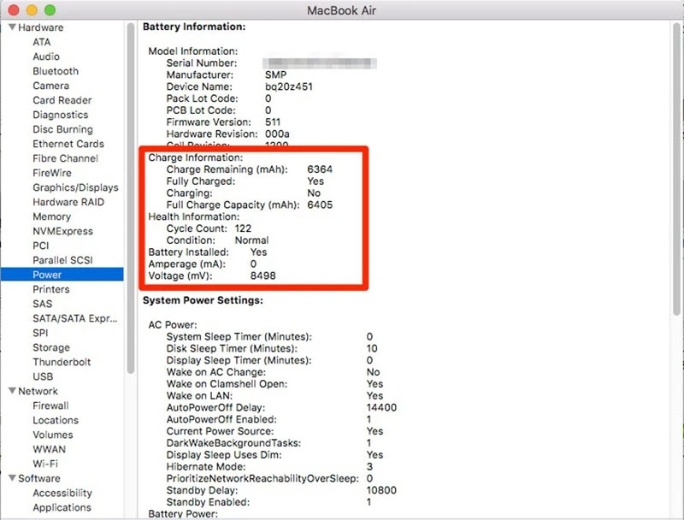Click the main pane vertical scrollbar
This screenshot has width=684, height=520.
[x=677, y=169]
